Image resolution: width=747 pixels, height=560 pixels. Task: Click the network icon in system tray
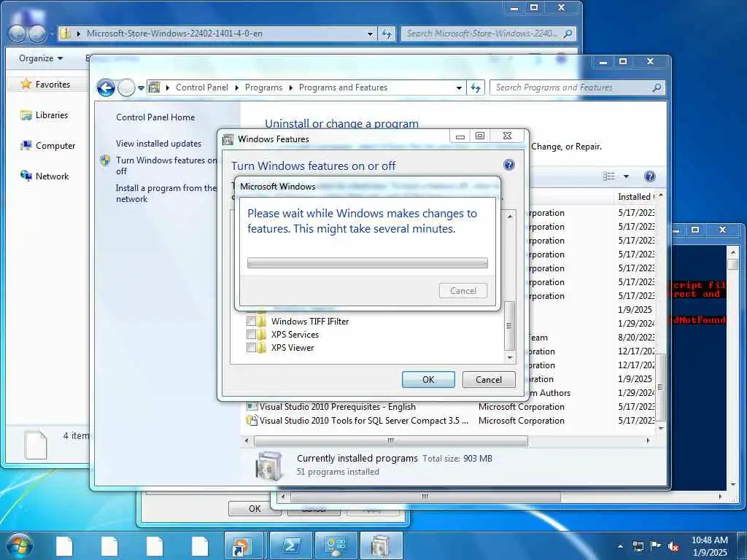(x=638, y=546)
